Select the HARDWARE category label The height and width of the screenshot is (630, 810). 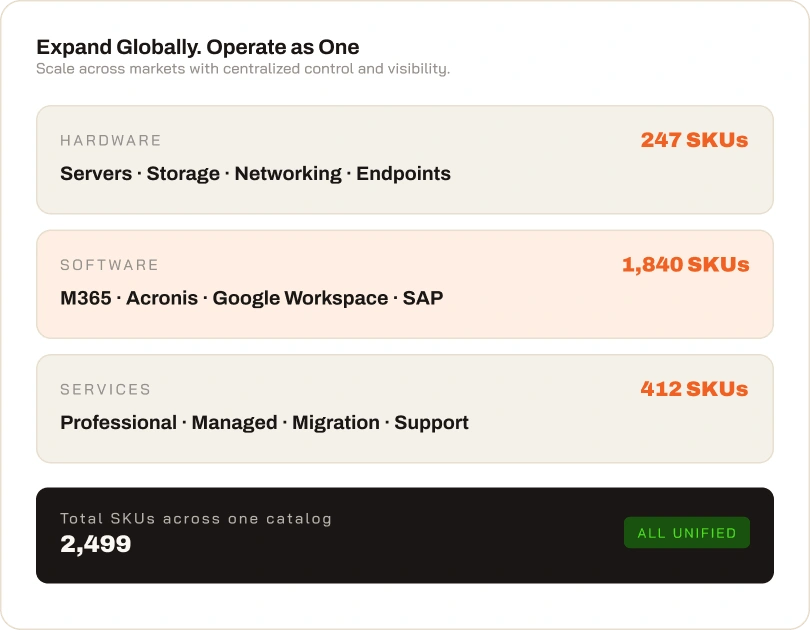[111, 140]
